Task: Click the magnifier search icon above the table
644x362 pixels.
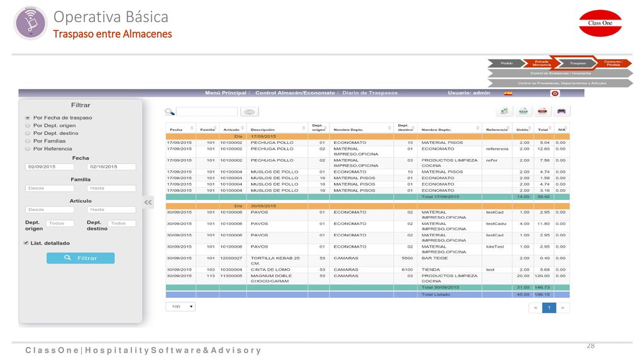Action: 169,112
